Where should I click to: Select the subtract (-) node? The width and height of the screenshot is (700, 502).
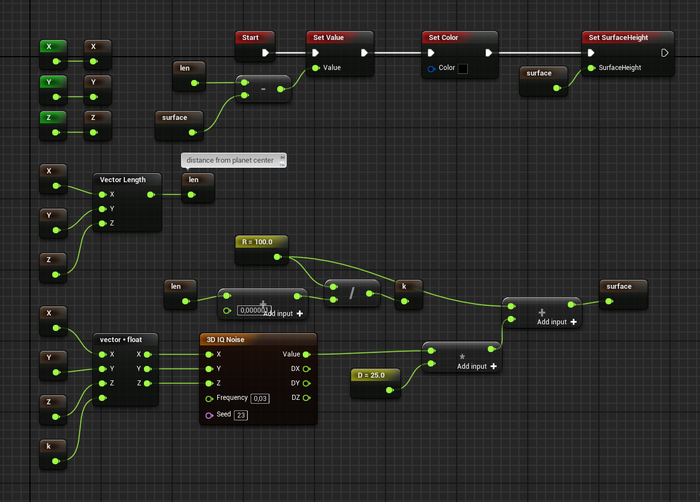point(263,88)
